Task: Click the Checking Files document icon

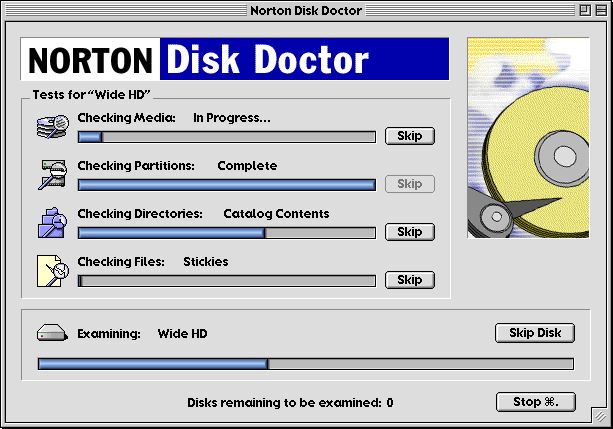Action: (x=53, y=271)
